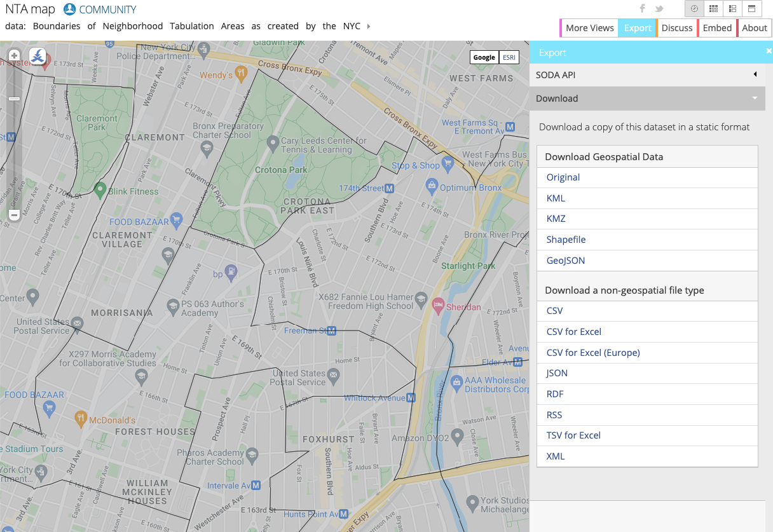Download the dataset as KML
The image size is (773, 532).
(555, 198)
